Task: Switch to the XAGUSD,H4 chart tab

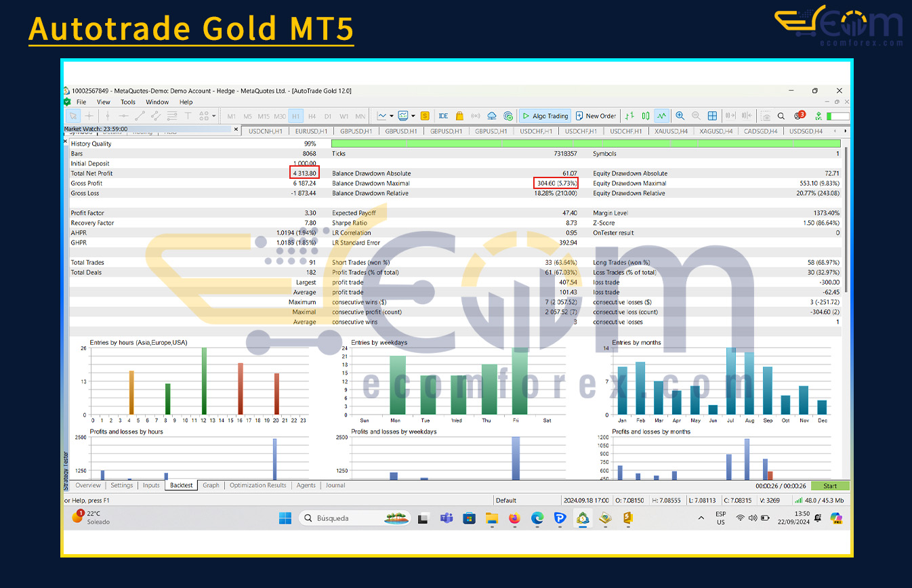Action: (x=716, y=131)
